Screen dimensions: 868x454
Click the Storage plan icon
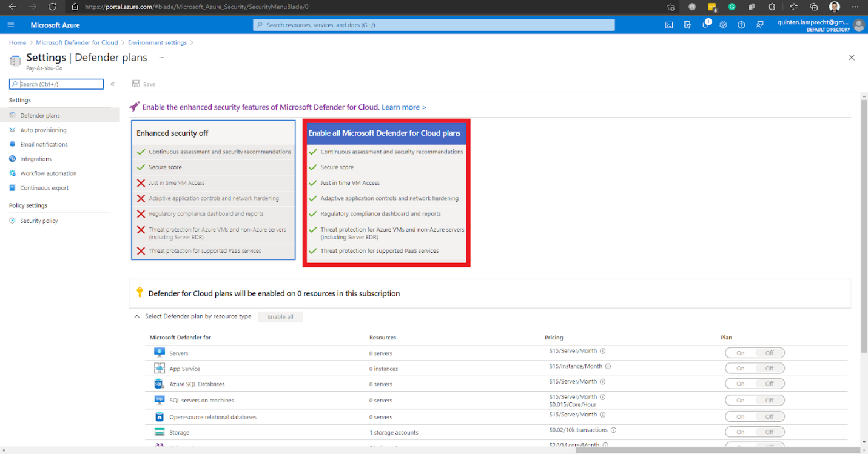[160, 432]
